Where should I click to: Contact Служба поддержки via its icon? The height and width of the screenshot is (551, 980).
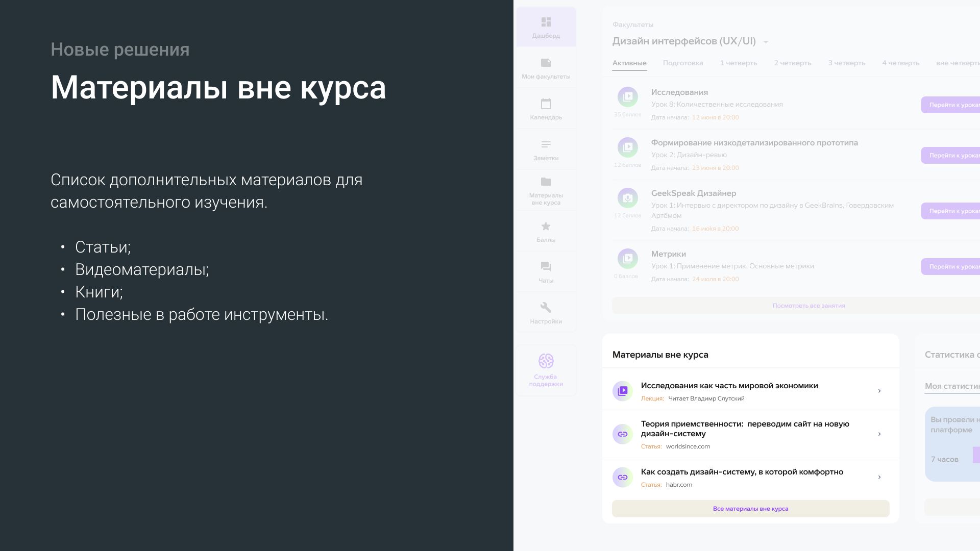tap(546, 370)
